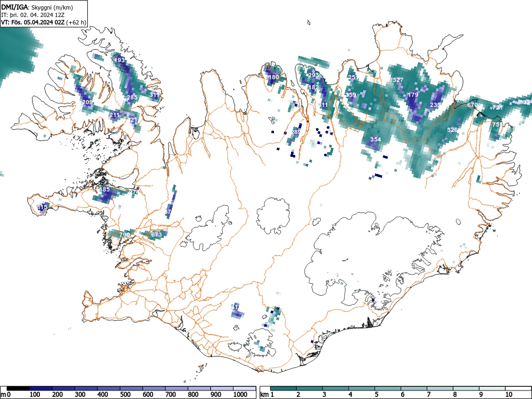Click the metre legend swatch between 500 and 600
Screen dimensions: 532x399
click(131, 388)
